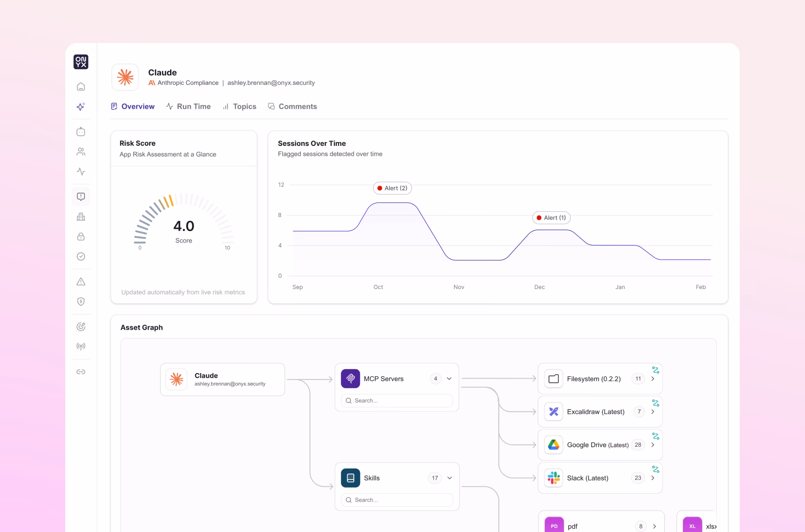
Task: Click the Google Drive count badge 28
Action: click(638, 445)
